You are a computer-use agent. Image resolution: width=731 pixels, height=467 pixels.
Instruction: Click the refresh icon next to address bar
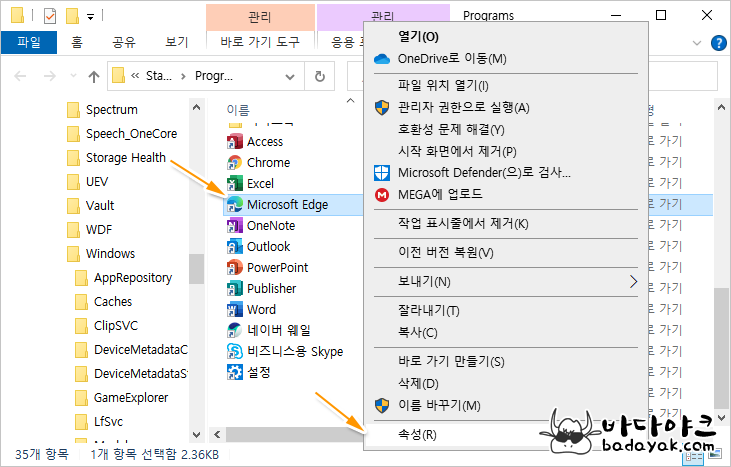(x=320, y=76)
